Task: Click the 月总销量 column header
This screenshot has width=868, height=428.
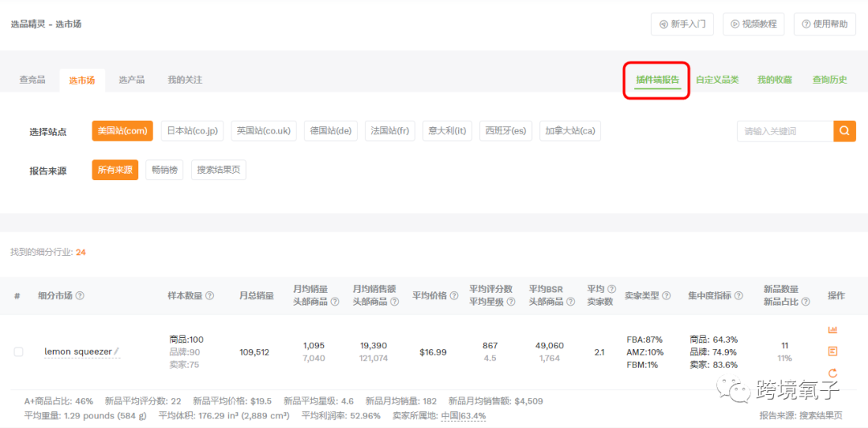Action: pos(256,296)
